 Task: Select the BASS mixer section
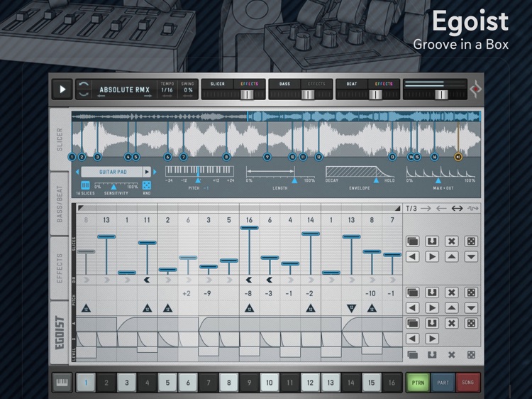(284, 84)
